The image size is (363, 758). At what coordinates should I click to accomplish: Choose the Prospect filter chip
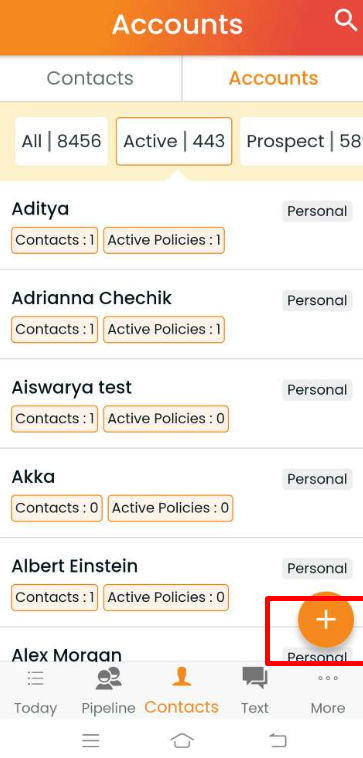point(302,141)
